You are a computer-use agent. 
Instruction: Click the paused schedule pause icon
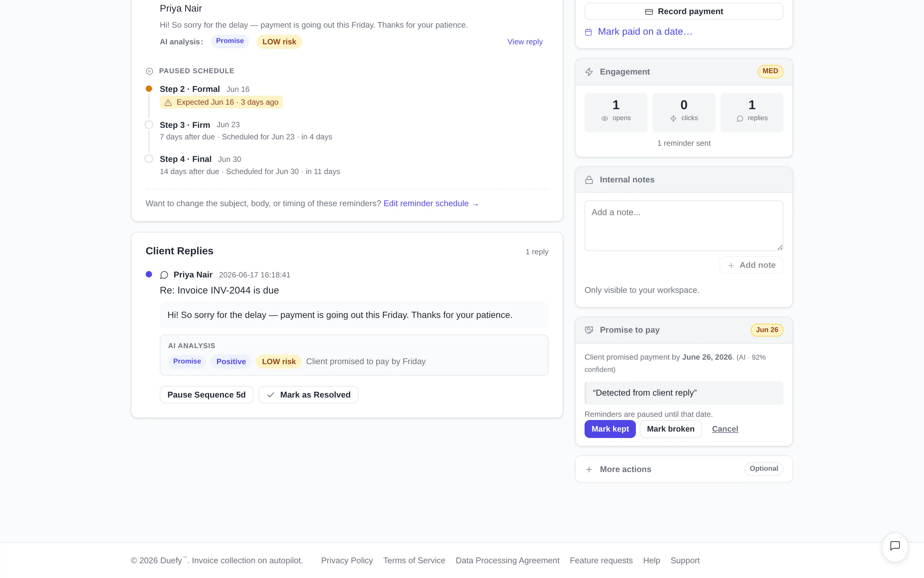[149, 71]
